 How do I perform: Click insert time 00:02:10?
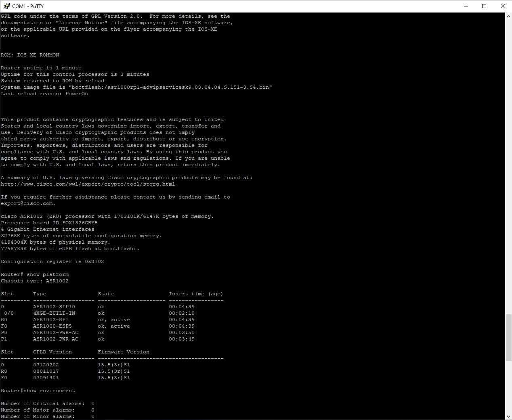(182, 313)
